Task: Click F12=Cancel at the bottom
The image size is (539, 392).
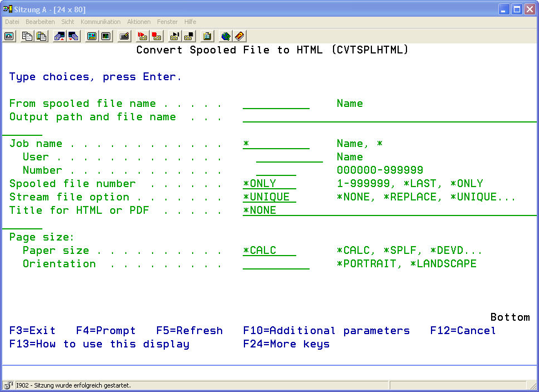Action: click(463, 331)
